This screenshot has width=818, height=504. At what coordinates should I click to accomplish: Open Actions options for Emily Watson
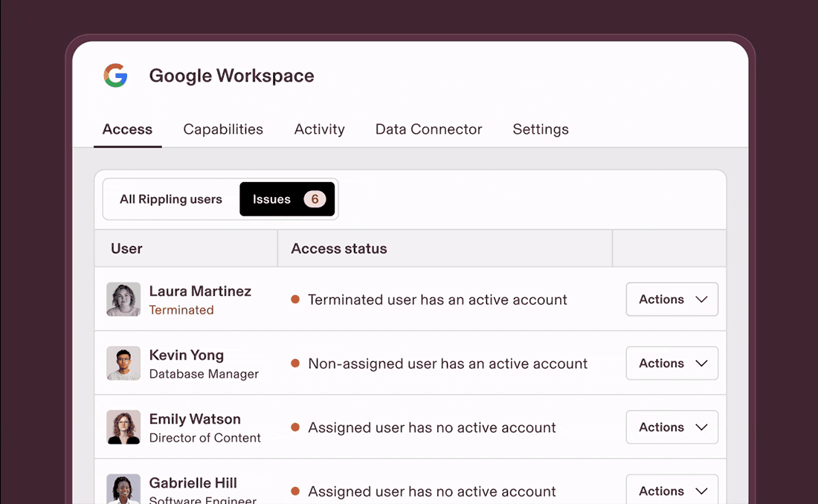672,427
